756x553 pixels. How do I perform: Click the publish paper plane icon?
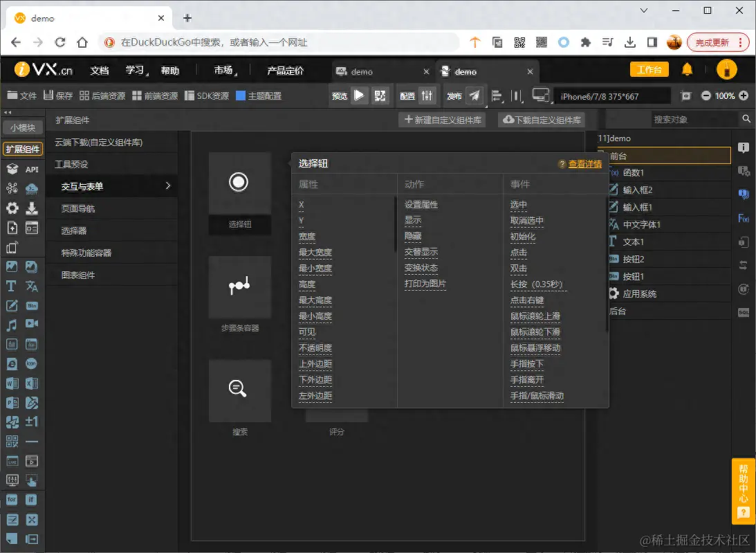click(x=475, y=96)
